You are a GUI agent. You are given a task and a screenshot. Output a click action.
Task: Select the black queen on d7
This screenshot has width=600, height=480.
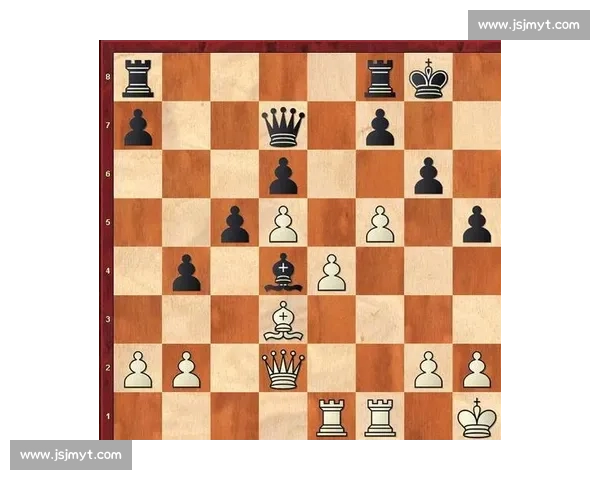(x=283, y=127)
